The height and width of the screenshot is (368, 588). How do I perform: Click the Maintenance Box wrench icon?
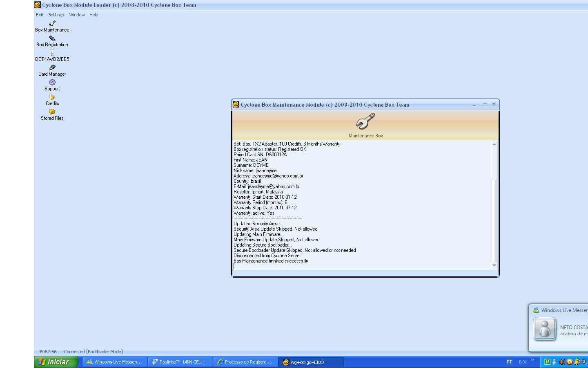[365, 121]
